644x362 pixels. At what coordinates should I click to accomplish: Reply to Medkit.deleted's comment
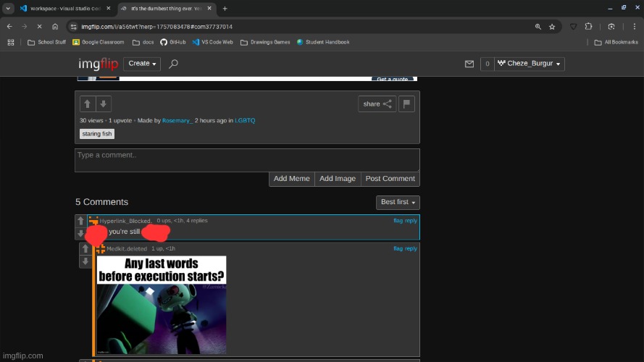[411, 249]
